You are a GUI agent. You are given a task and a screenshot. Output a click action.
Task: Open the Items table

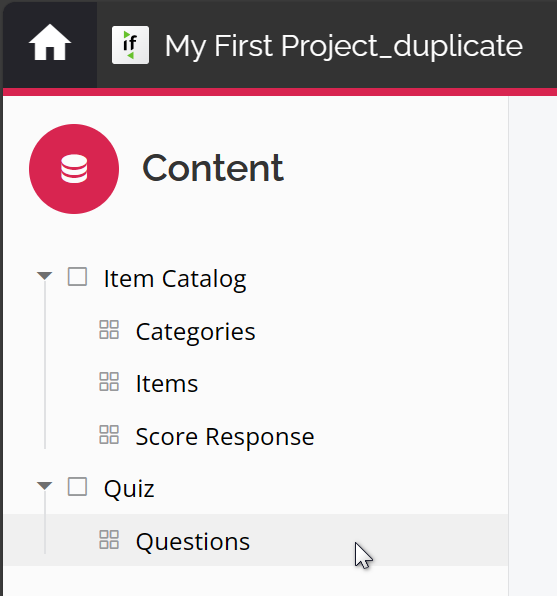click(167, 384)
